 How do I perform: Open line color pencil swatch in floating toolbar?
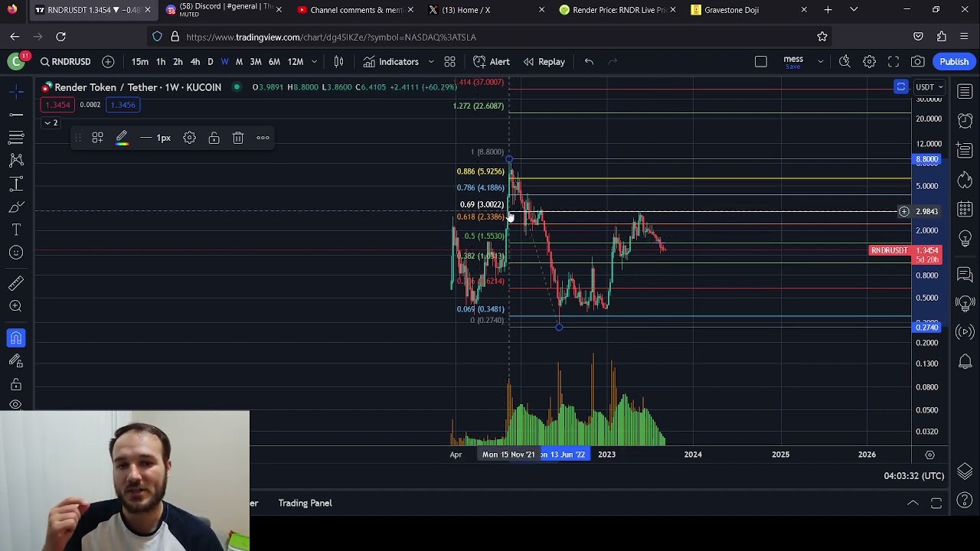tap(122, 138)
